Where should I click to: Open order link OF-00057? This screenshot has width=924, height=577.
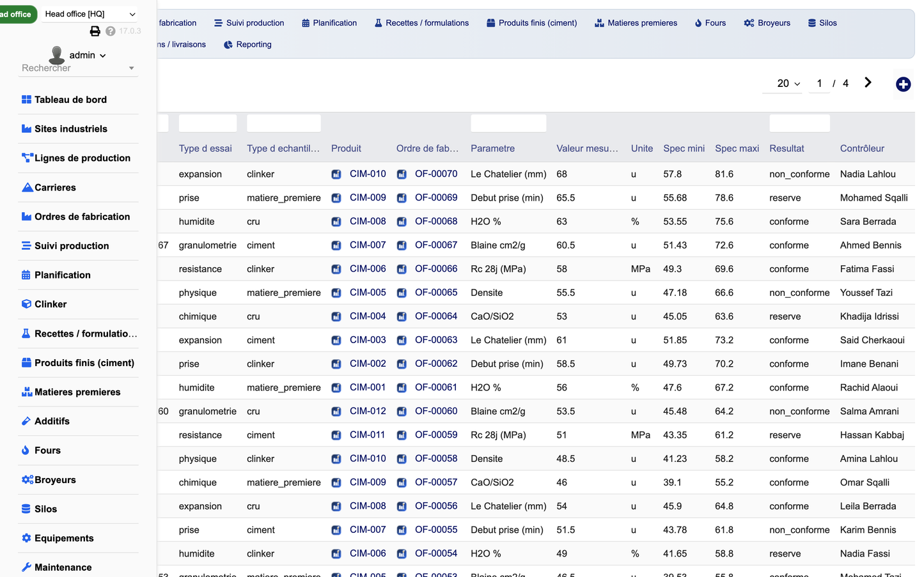(x=436, y=482)
